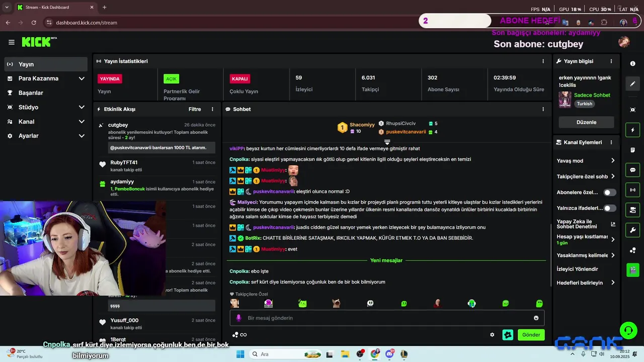Viewport: 644px width, 362px height.
Task: Select the skull emote in chat
Action: click(370, 303)
